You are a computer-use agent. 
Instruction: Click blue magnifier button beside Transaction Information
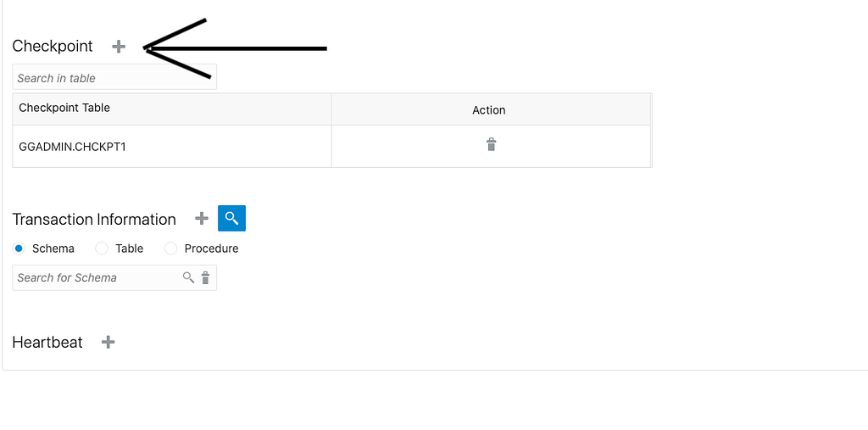232,218
